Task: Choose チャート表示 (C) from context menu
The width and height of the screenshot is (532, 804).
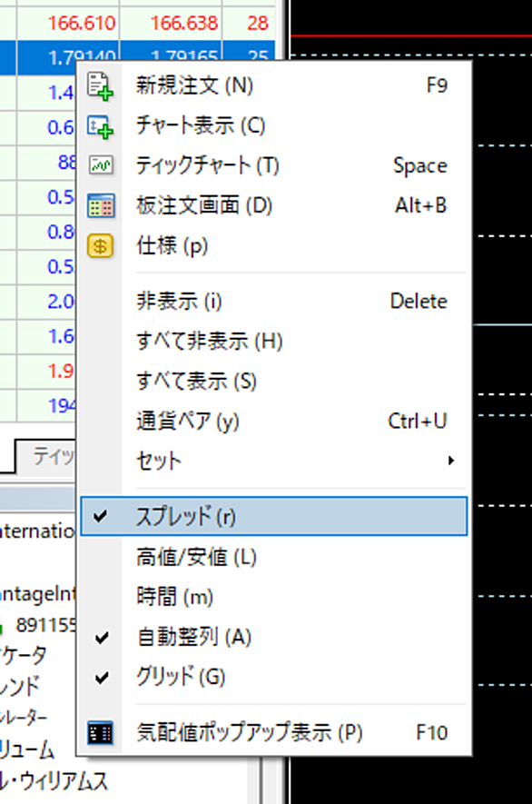Action: click(273, 125)
